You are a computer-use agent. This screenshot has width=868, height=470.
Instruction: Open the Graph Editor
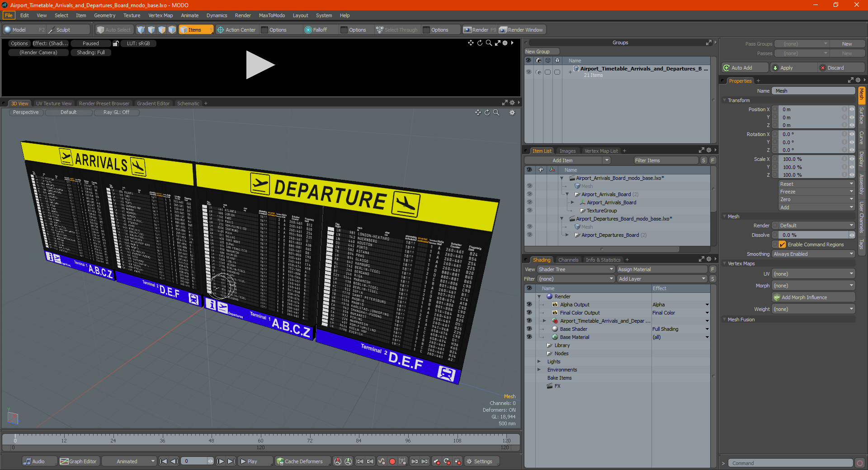tap(78, 461)
